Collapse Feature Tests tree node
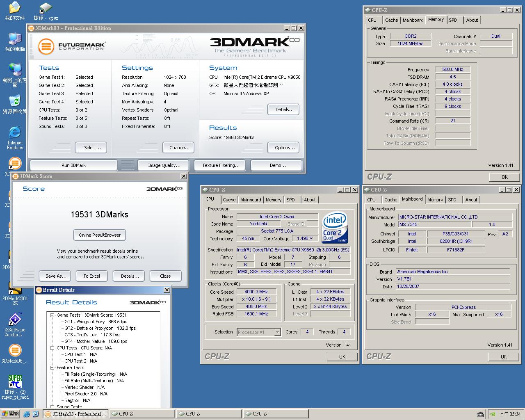Viewport: 525px width, 420px height. click(x=52, y=367)
